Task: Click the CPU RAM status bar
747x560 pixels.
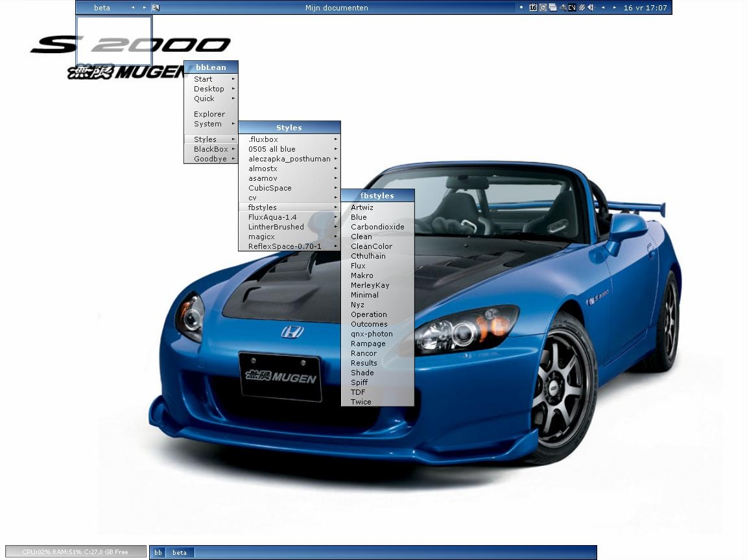Action: [x=75, y=552]
